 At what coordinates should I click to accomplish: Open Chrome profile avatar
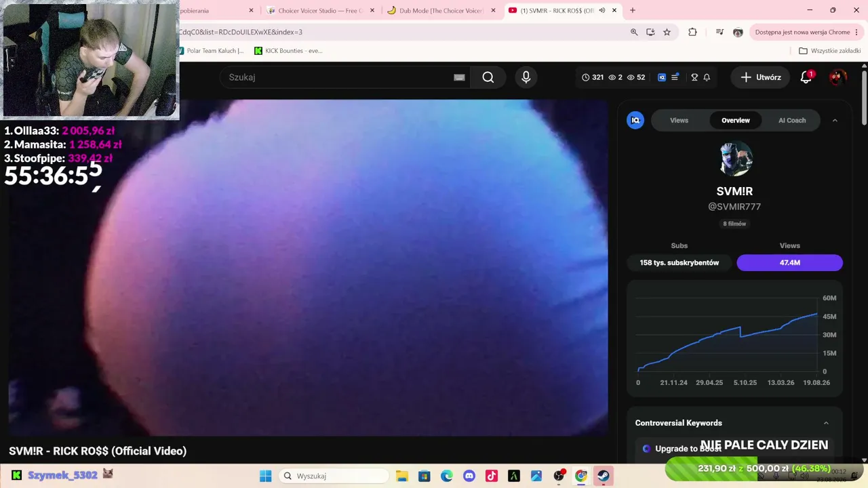click(x=738, y=32)
